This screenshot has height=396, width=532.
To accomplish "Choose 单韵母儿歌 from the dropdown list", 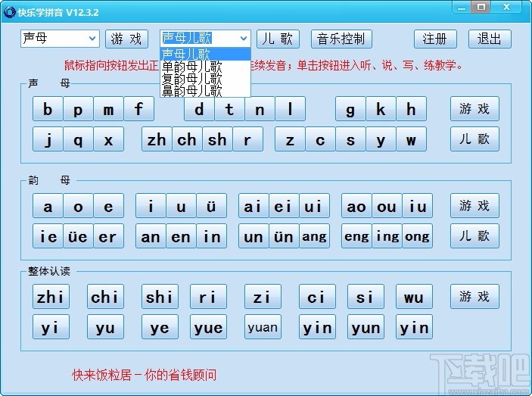I will (205, 67).
